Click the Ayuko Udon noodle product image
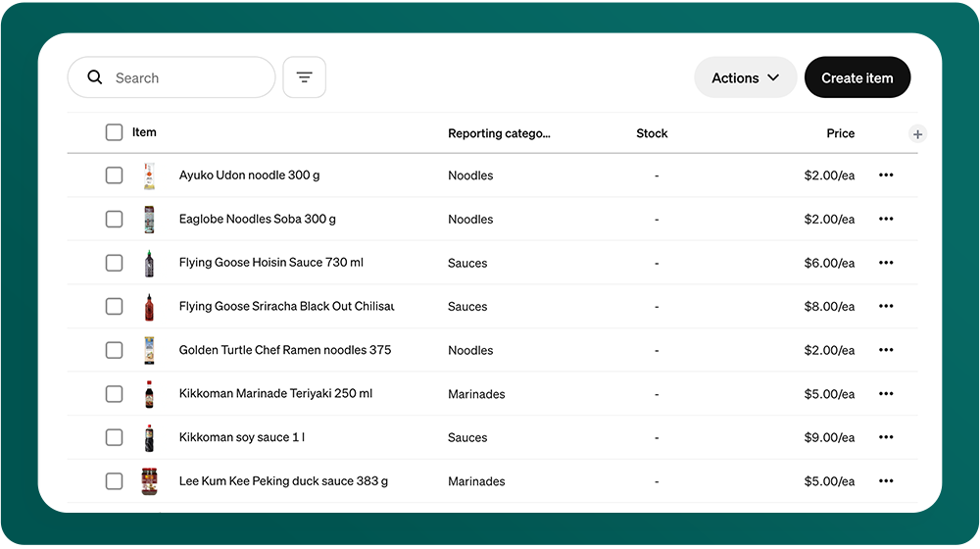The height and width of the screenshot is (549, 980). [x=149, y=175]
